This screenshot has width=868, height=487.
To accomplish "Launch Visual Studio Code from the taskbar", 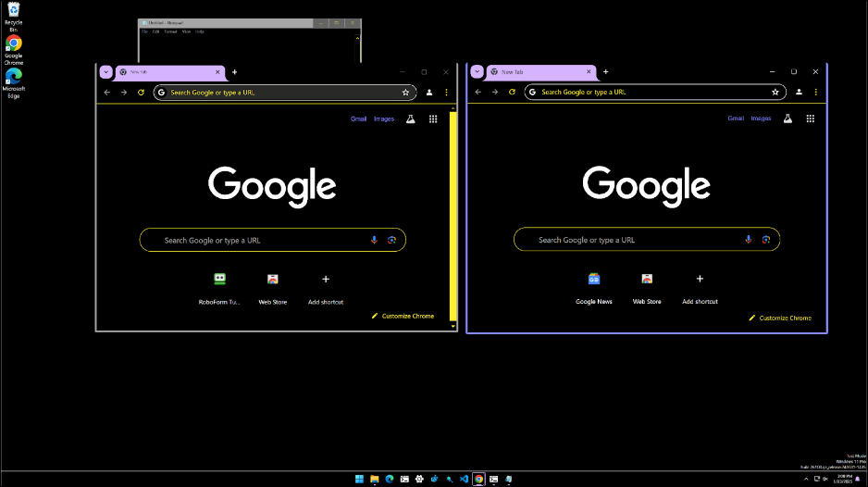I will pyautogui.click(x=464, y=480).
